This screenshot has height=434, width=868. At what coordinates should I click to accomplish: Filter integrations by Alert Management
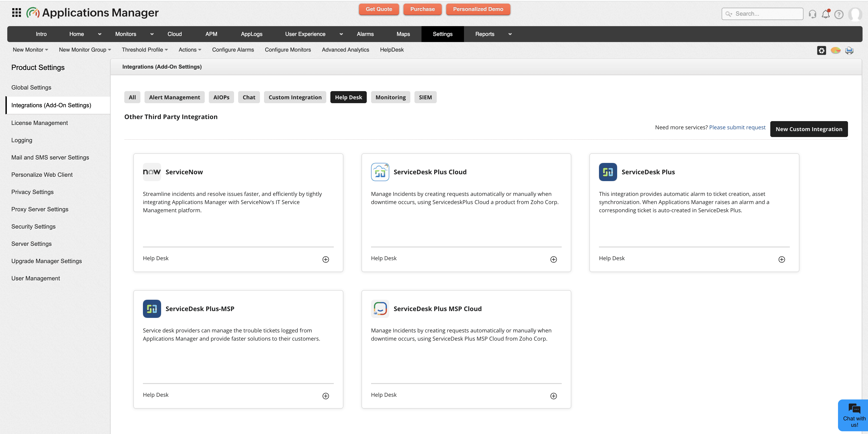pos(175,97)
